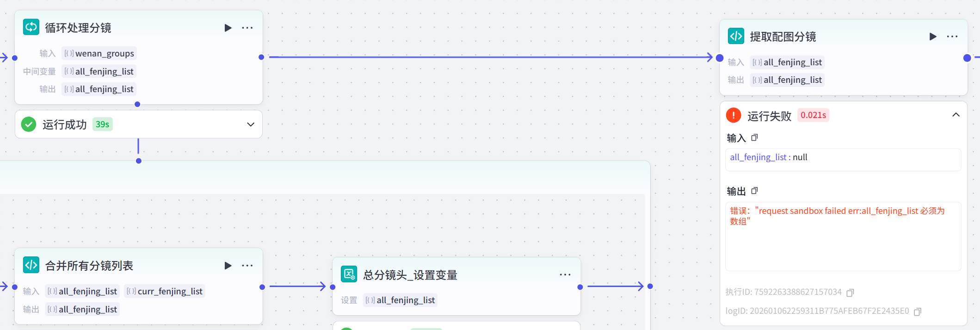Viewport: 980px width, 330px height.
Task: Click the bottom port of 循环处理分镜 node
Action: click(x=137, y=104)
